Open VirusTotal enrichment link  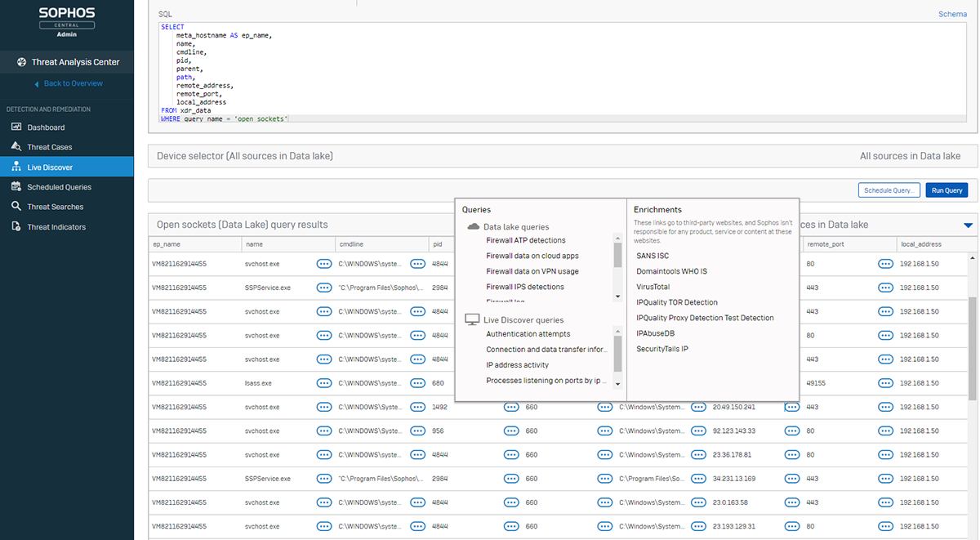653,287
